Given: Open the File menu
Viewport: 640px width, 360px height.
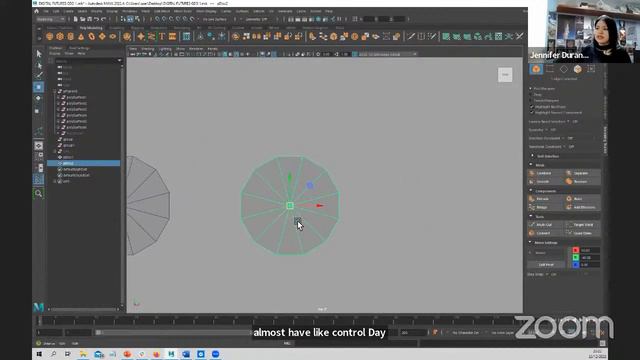Looking at the screenshot, I should [x=46, y=11].
